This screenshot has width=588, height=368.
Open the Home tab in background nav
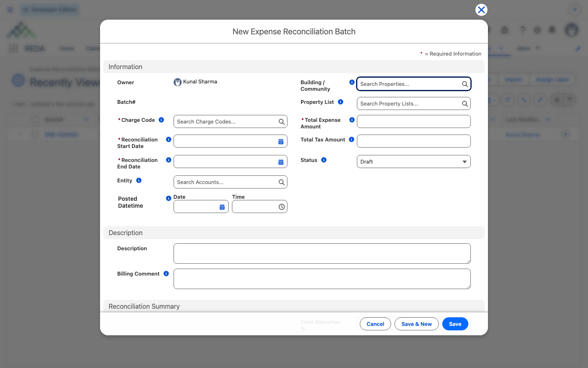point(67,49)
